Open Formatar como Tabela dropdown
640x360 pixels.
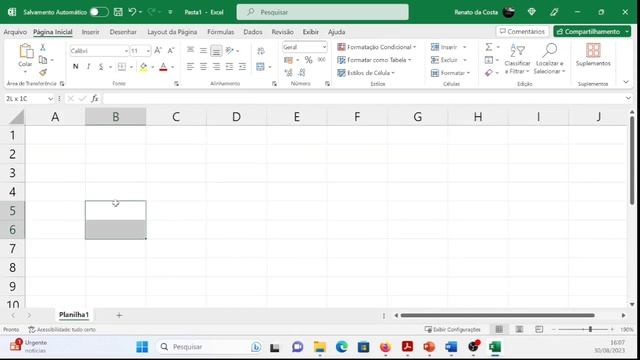(x=374, y=60)
